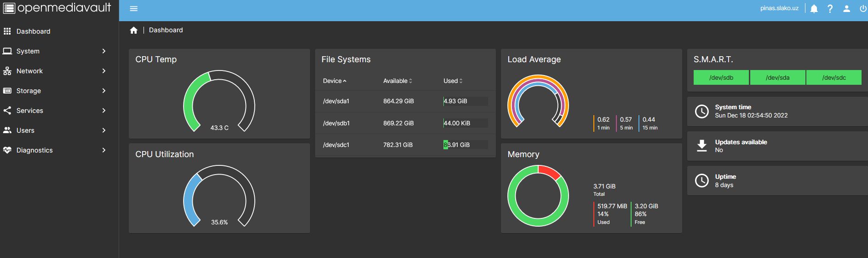Image resolution: width=868 pixels, height=258 pixels.
Task: Open the help question mark icon
Action: (x=830, y=9)
